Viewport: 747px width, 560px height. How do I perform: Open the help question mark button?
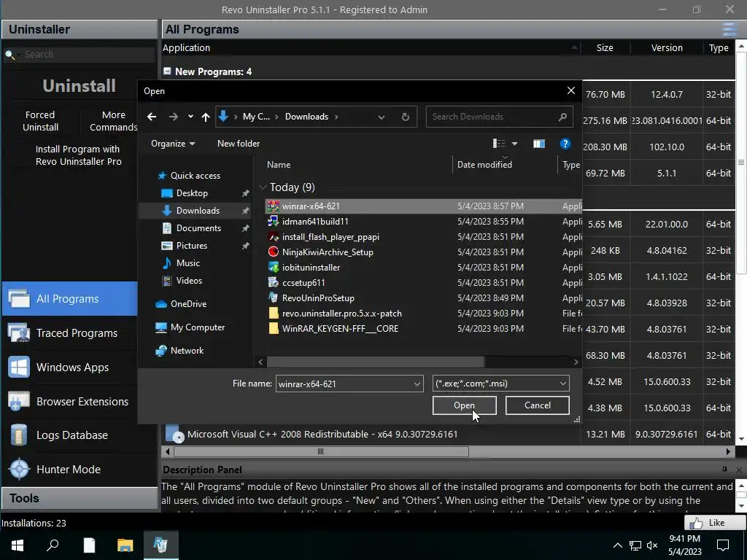tap(565, 144)
